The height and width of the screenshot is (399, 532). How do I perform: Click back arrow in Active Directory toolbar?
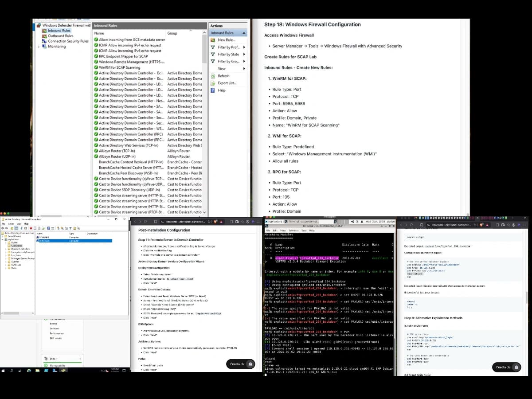2,228
